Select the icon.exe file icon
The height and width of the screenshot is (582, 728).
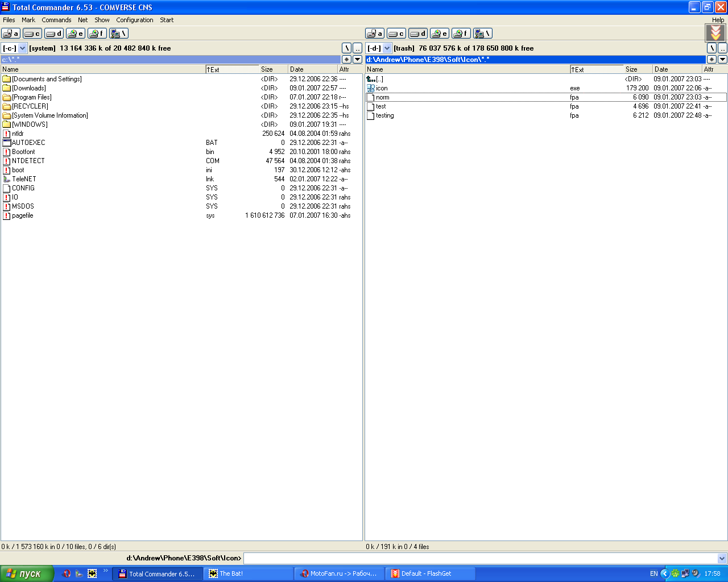pos(371,88)
